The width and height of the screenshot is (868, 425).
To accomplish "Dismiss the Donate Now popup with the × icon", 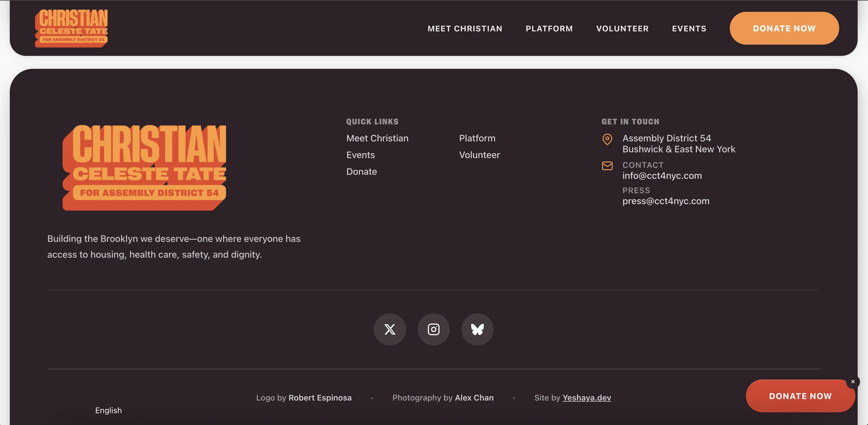I will coord(853,382).
